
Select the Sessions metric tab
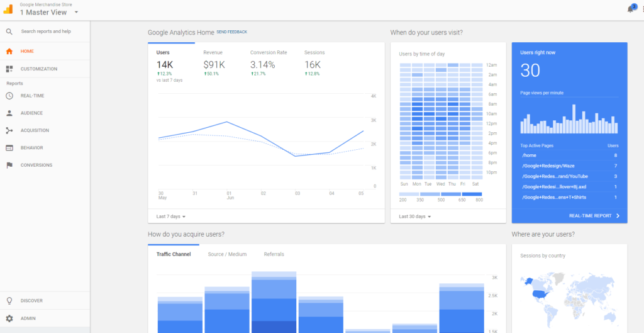coord(314,62)
